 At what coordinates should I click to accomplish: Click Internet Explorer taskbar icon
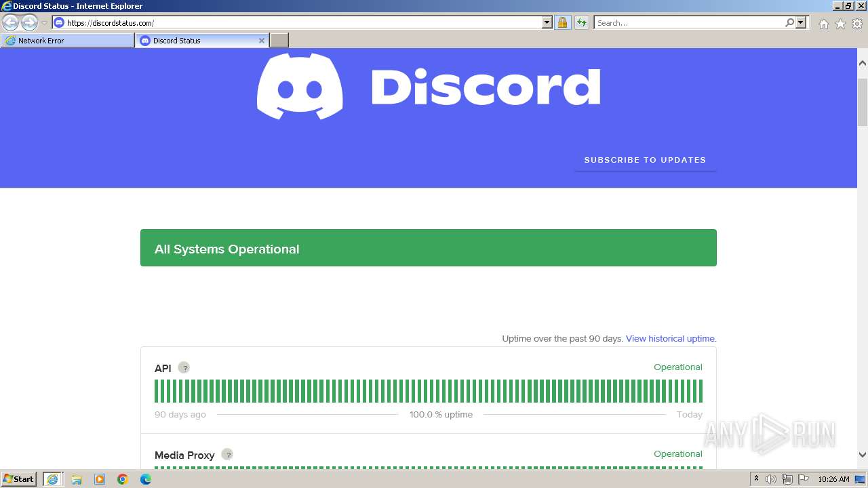point(52,479)
